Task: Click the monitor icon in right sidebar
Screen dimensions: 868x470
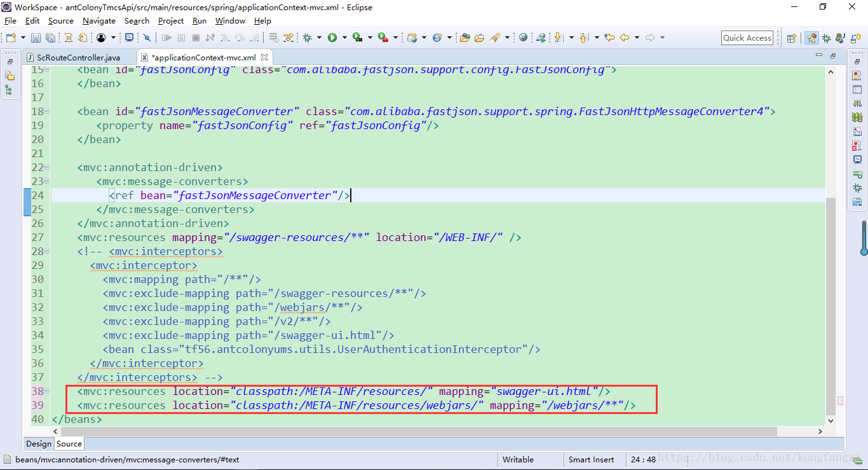Action: [858, 159]
